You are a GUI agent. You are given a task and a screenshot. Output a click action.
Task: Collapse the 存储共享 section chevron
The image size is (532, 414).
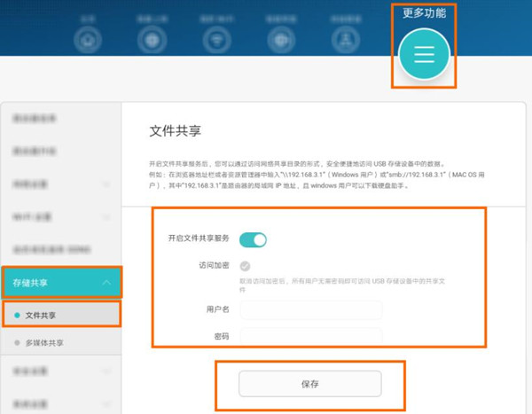[x=106, y=282]
